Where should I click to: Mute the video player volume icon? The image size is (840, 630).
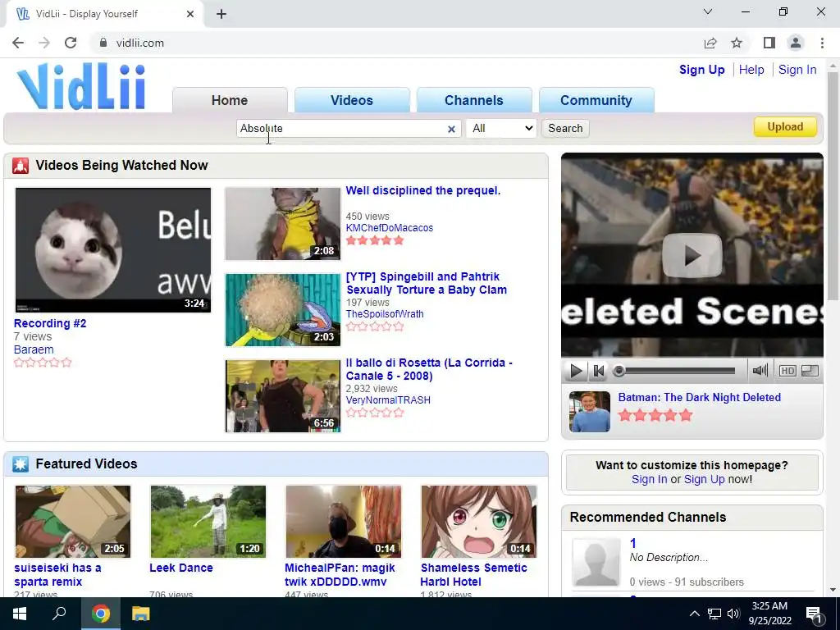point(760,370)
